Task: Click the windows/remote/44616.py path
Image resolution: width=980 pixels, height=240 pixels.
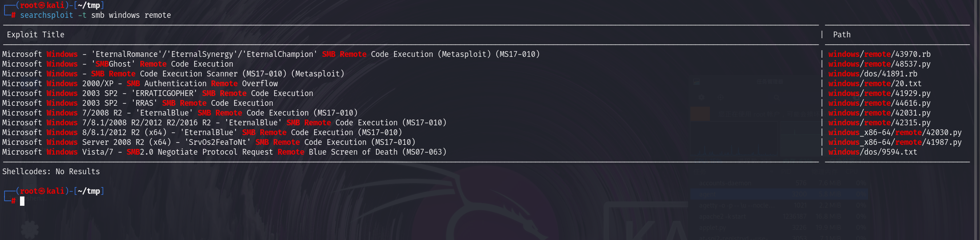Action: 879,103
